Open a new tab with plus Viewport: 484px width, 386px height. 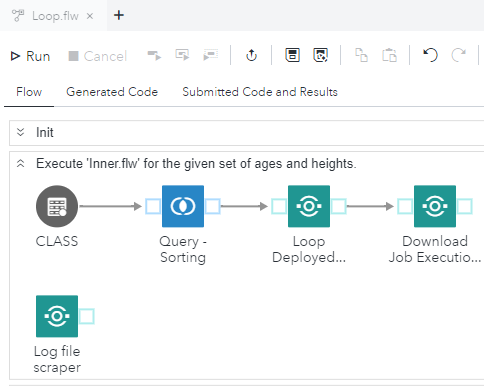(x=119, y=15)
